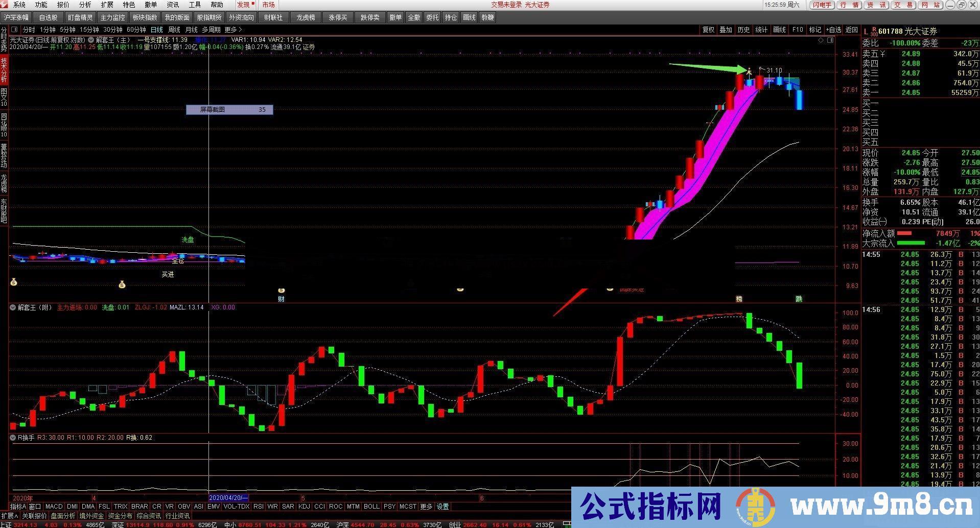This screenshot has width=980, height=528.
Task: Toggle 标记 chart markers
Action: click(x=814, y=30)
